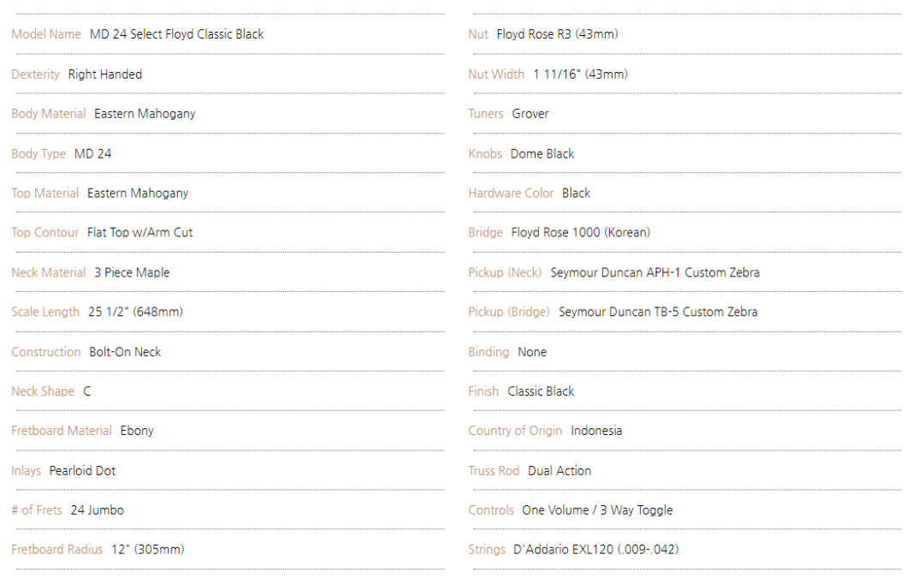Click the Seymour Duncan APH-1 Custom Zebra text
The width and height of the screenshot is (924, 578).
click(x=654, y=272)
